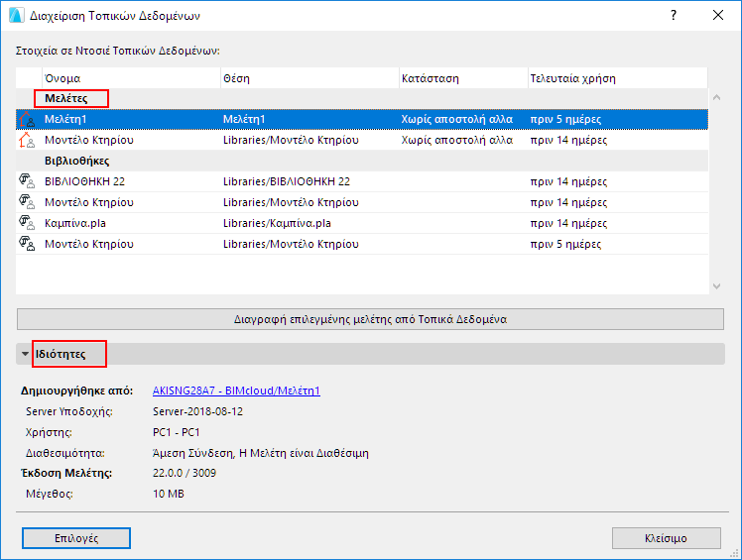Click the 'PC1 - PC1' user value
Image resolution: width=742 pixels, height=560 pixels.
coord(177,432)
